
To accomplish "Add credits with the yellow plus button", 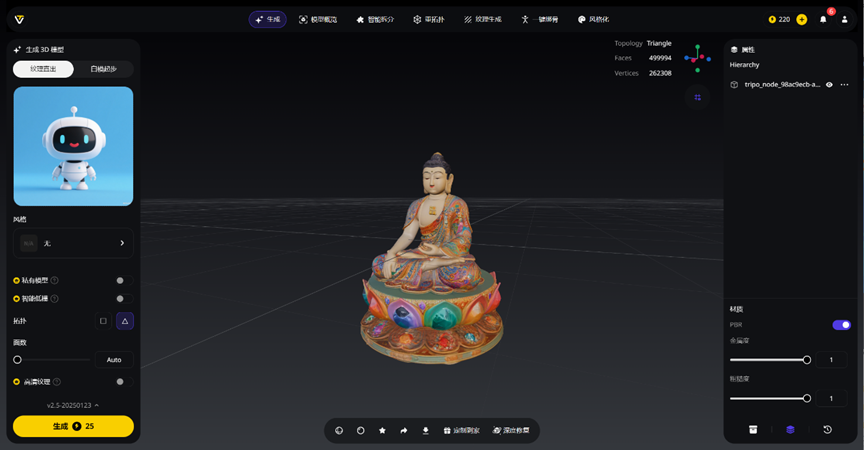I will (x=802, y=19).
